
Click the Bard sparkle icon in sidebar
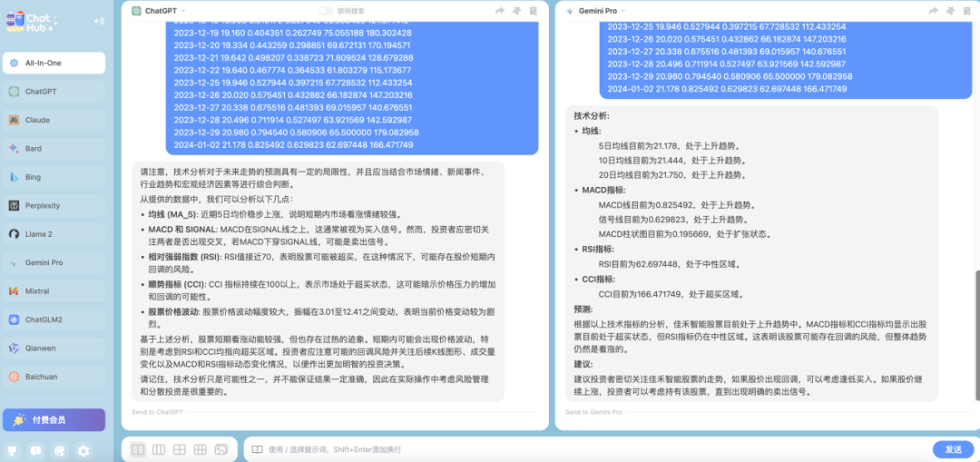(x=14, y=148)
